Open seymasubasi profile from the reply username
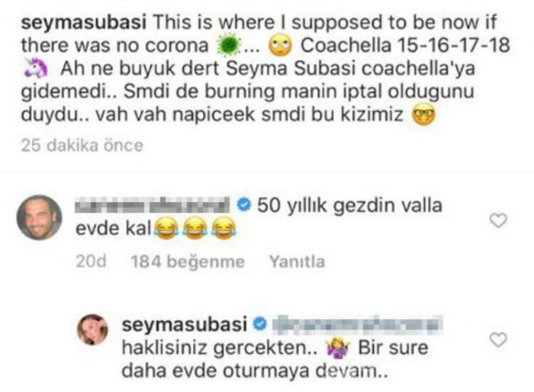Screen dimensions: 534x392 click(x=185, y=324)
